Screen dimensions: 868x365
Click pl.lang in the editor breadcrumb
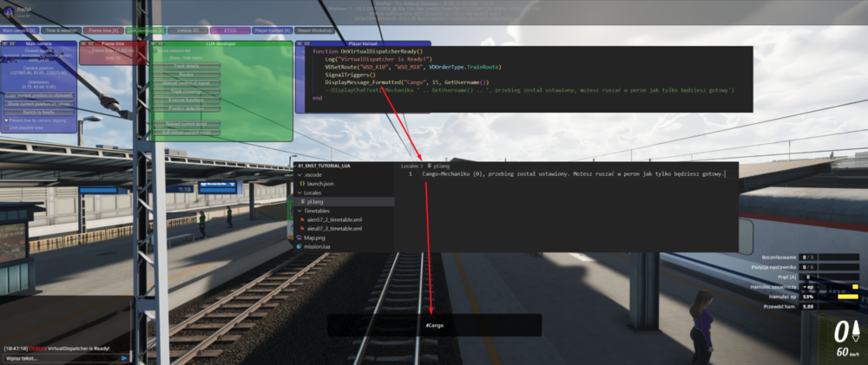tap(442, 166)
